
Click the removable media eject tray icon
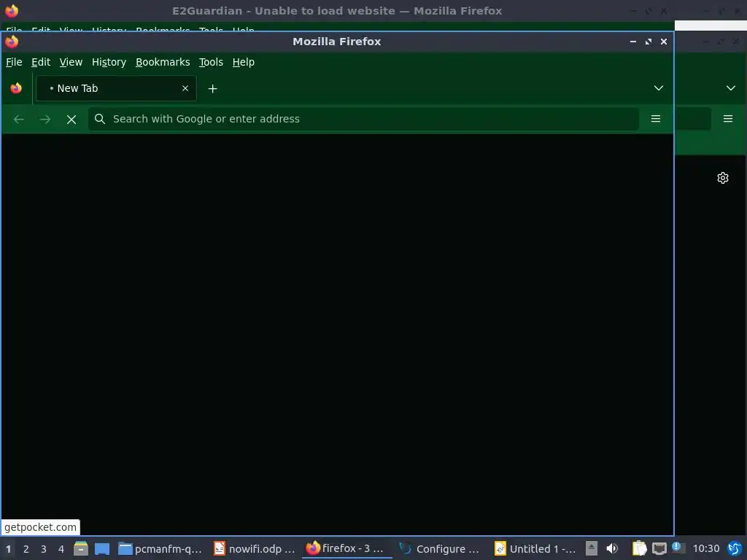pyautogui.click(x=591, y=548)
